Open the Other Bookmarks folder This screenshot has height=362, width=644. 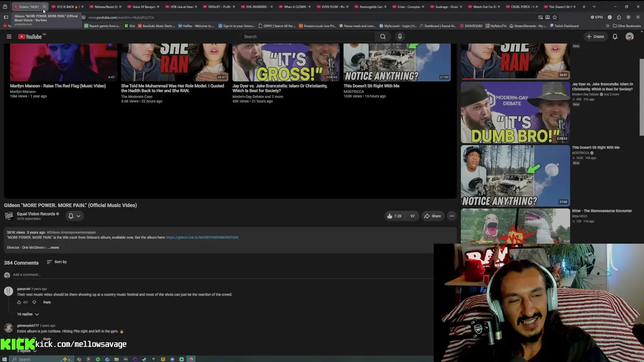click(x=627, y=26)
